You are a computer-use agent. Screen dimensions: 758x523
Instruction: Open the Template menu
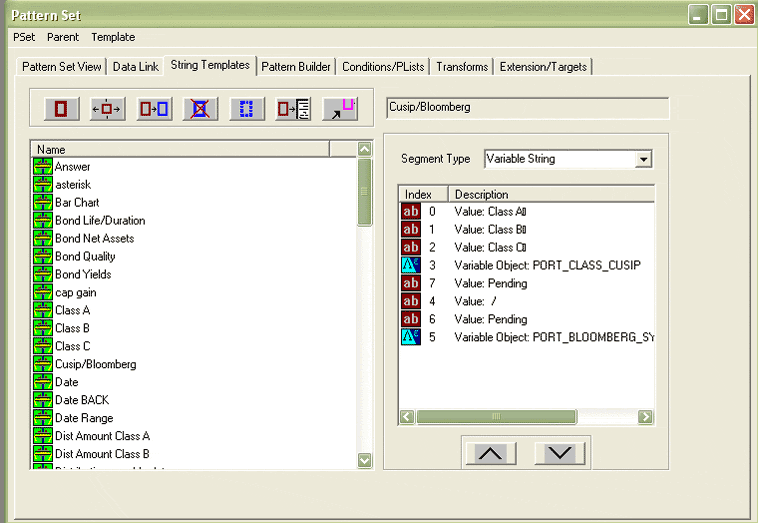[113, 37]
